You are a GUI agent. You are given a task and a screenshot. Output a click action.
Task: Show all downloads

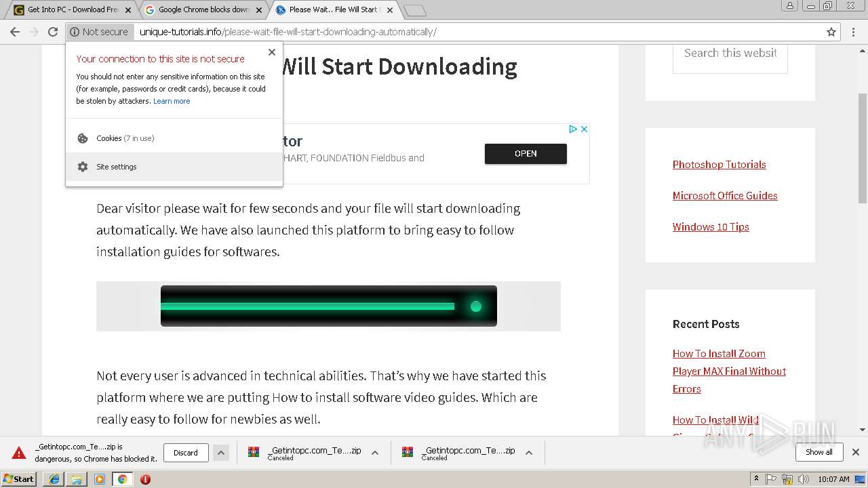819,452
